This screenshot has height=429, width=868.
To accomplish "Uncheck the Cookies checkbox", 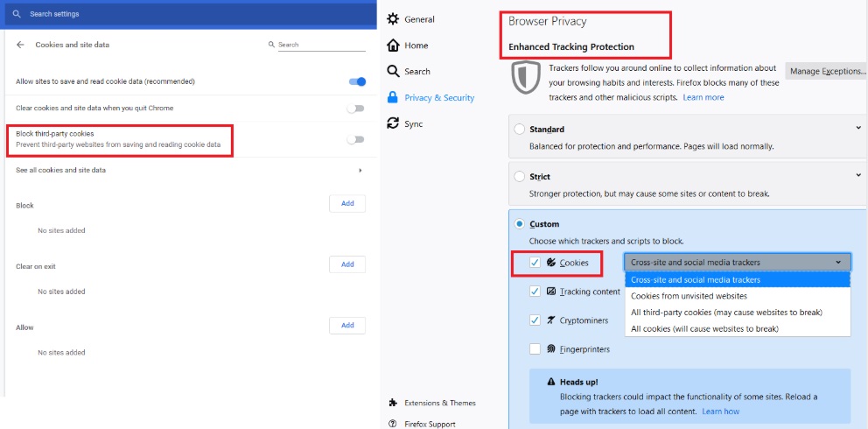I will 535,263.
